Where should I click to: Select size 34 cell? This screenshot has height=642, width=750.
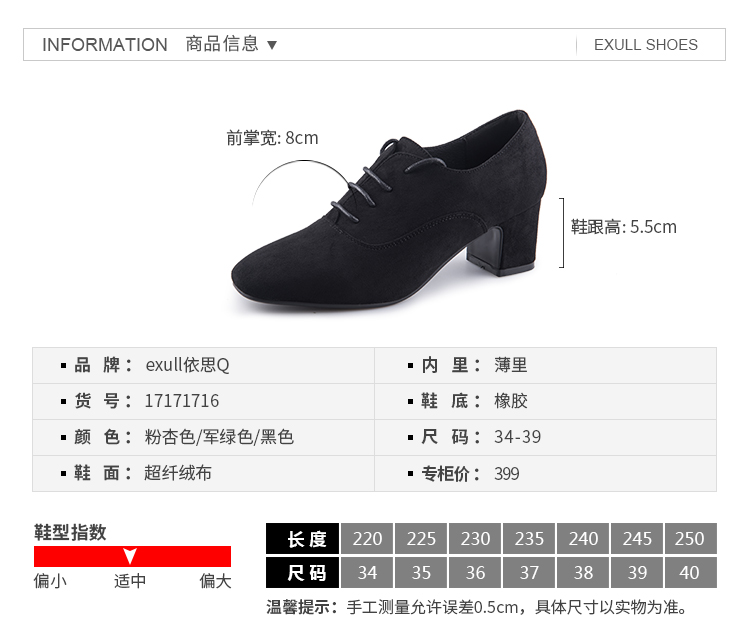click(x=367, y=572)
